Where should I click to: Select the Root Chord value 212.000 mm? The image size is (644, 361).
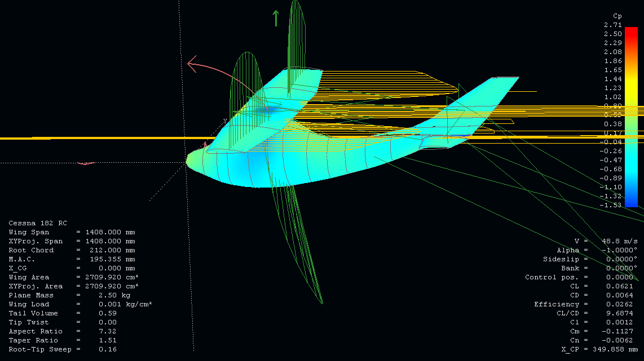coord(113,250)
